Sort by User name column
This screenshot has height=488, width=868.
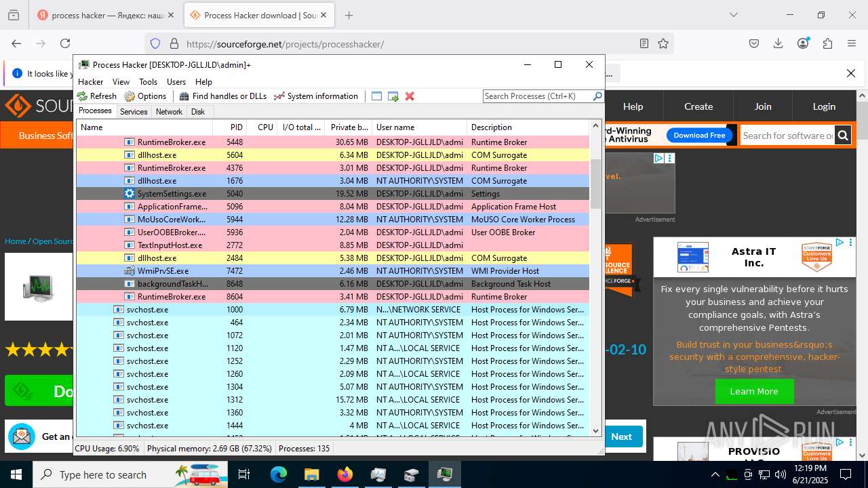pyautogui.click(x=419, y=127)
